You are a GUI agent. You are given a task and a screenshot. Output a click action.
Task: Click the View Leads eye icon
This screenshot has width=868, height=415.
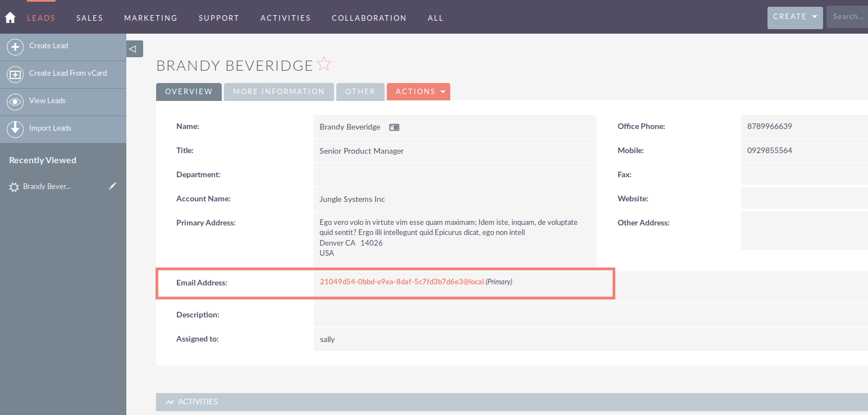(15, 102)
